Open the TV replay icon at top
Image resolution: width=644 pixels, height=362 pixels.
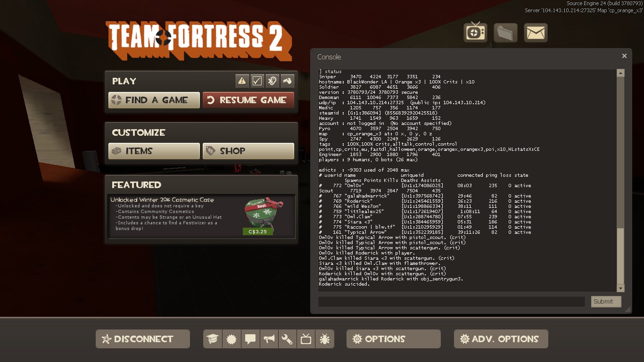[475, 33]
